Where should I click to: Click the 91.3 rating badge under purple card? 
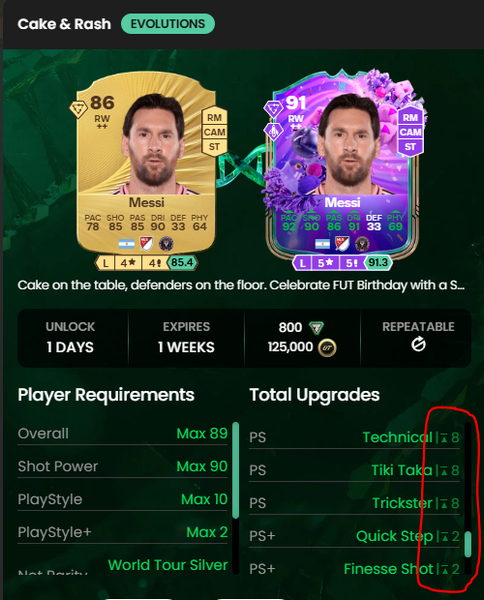378,262
